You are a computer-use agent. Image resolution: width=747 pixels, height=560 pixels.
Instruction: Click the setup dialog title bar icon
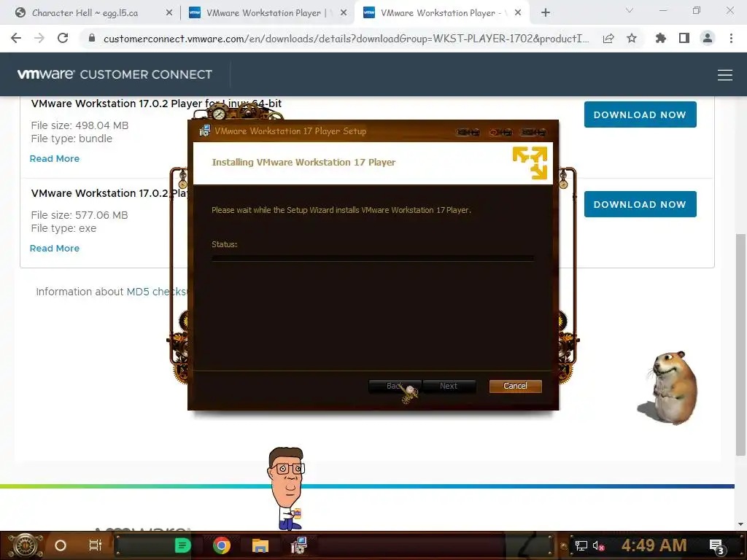click(x=204, y=131)
